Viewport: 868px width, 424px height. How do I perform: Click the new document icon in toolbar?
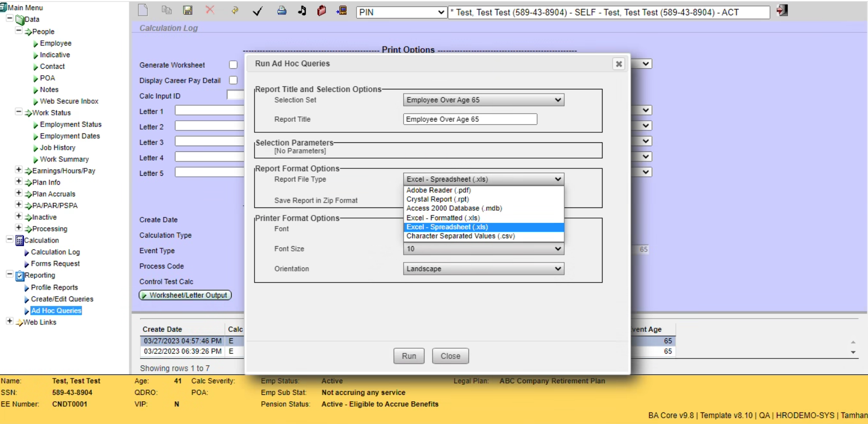click(143, 11)
